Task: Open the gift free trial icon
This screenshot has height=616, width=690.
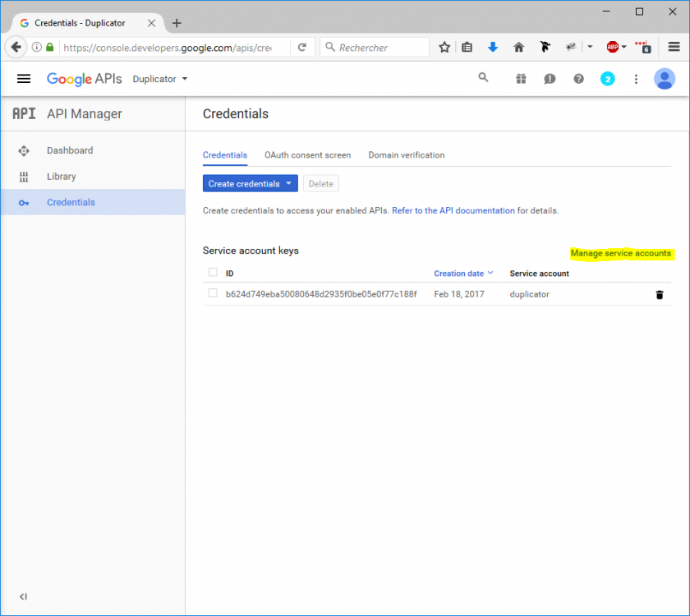Action: pyautogui.click(x=521, y=79)
